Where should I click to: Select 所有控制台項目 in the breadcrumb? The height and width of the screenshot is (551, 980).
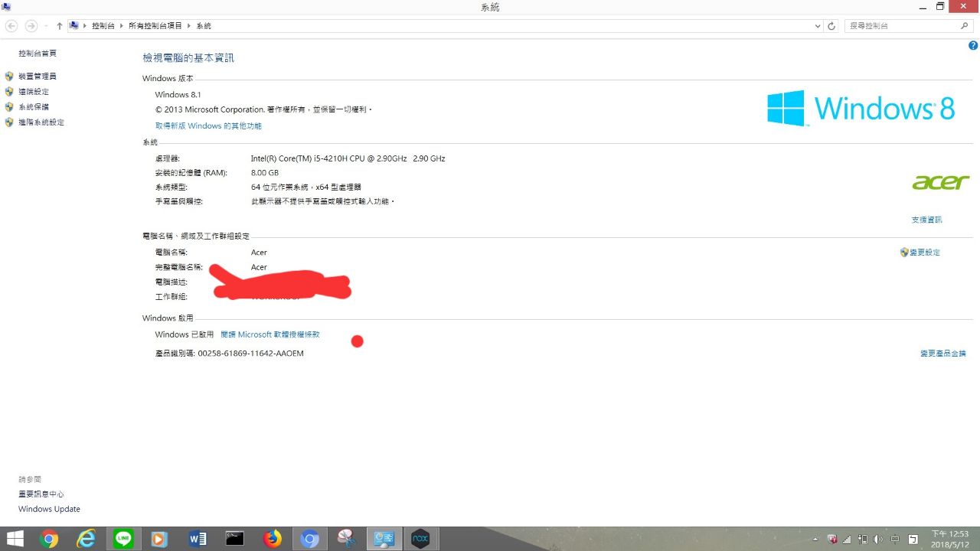(155, 26)
